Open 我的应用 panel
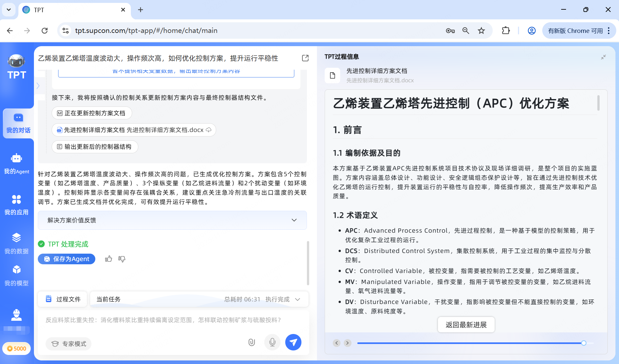 point(16,205)
